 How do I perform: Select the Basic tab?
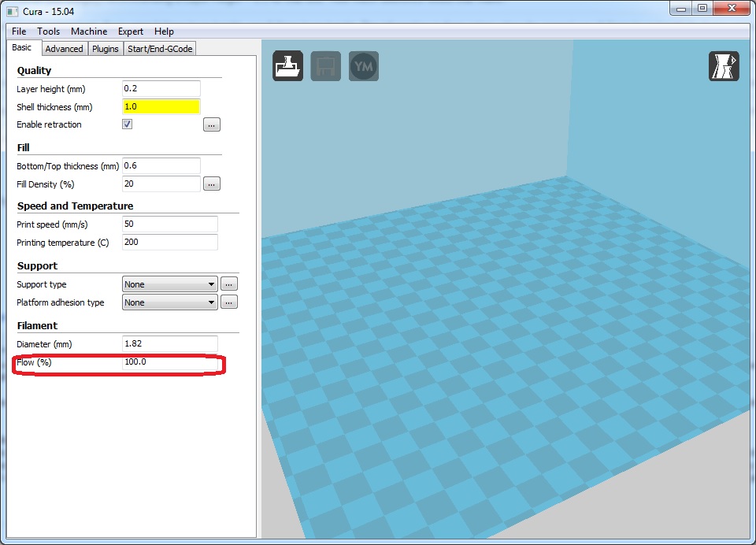click(22, 47)
